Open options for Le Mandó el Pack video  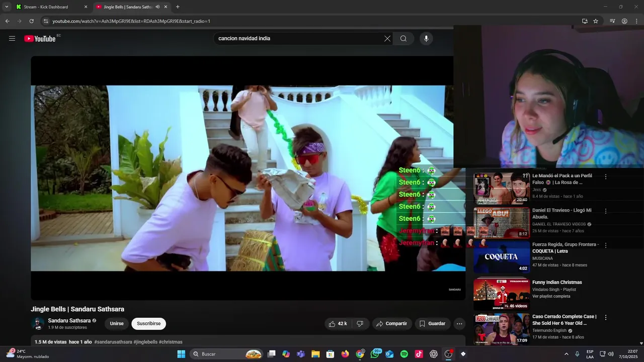[x=606, y=176]
